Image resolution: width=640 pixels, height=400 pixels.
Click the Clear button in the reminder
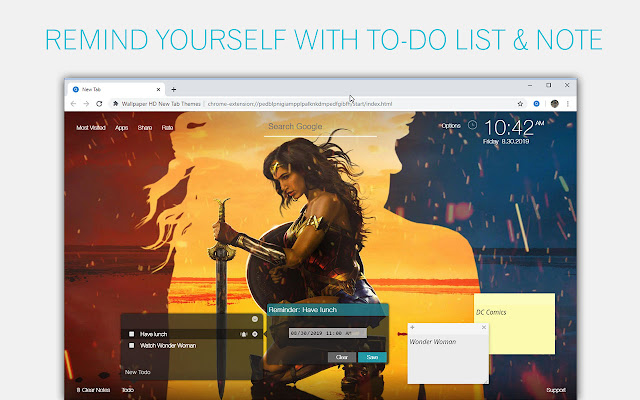coord(342,357)
